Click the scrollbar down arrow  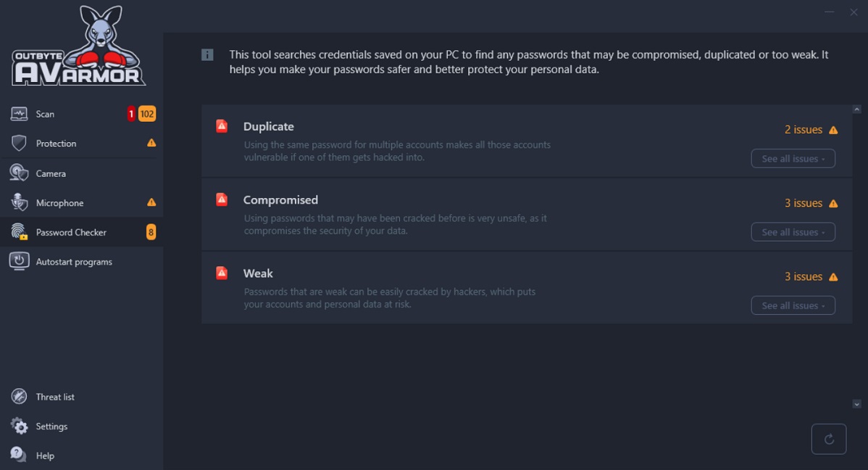(856, 404)
